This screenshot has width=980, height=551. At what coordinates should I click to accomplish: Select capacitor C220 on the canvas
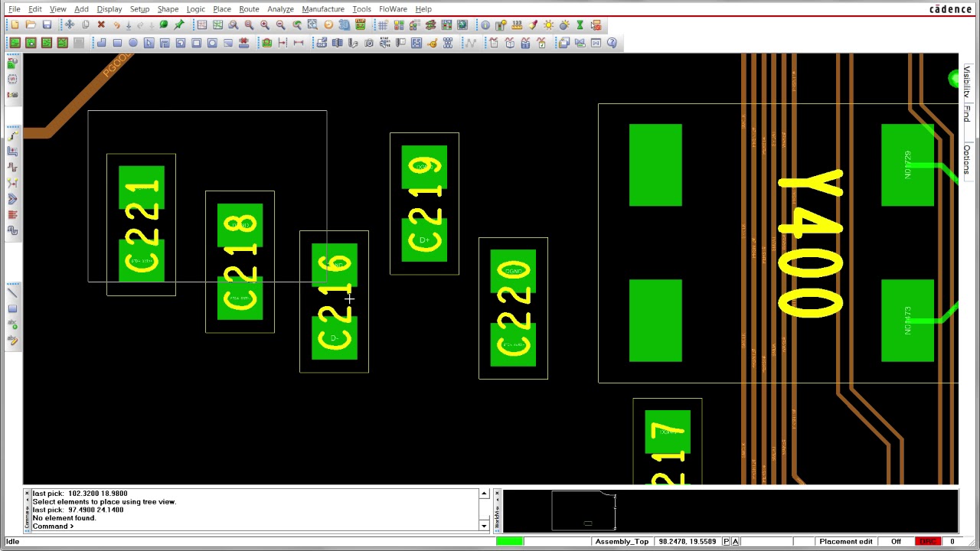point(513,308)
